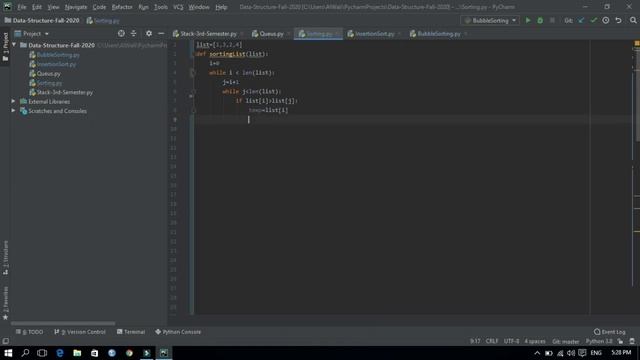Update project from Git with blue arrow
The width and height of the screenshot is (640, 360).
(581, 20)
